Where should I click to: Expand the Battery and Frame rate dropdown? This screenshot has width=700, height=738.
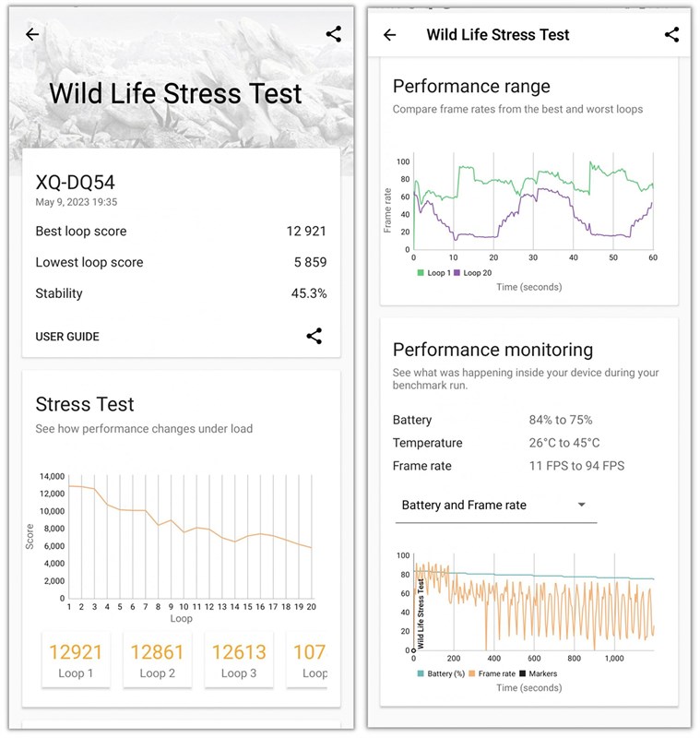(495, 505)
